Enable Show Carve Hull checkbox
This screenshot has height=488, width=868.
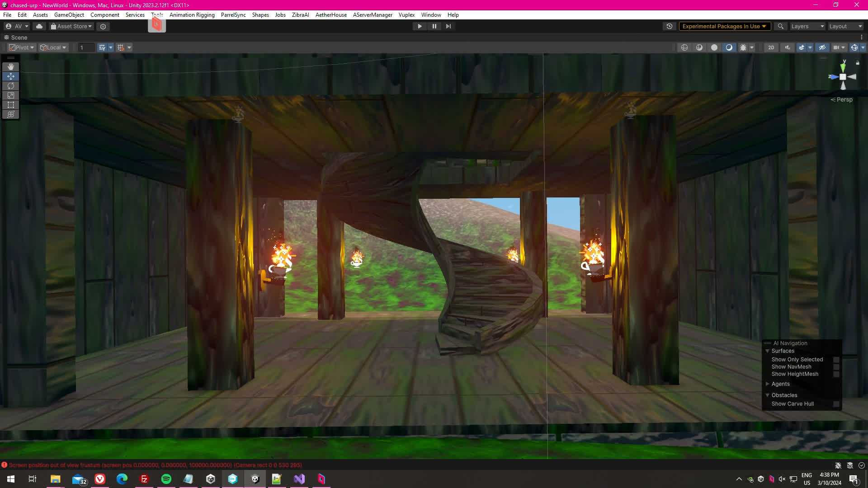(836, 404)
